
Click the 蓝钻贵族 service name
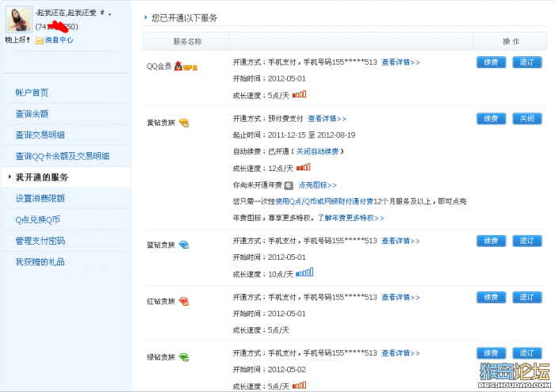pyautogui.click(x=161, y=245)
